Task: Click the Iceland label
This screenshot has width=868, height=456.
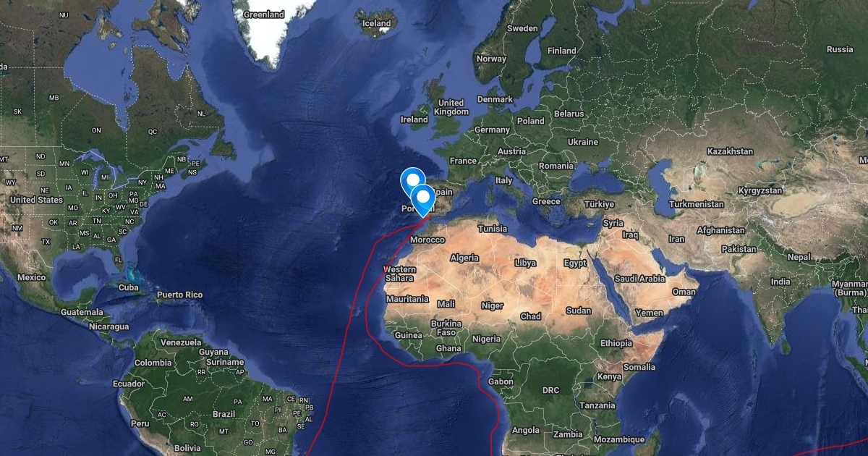Action: 376,23
